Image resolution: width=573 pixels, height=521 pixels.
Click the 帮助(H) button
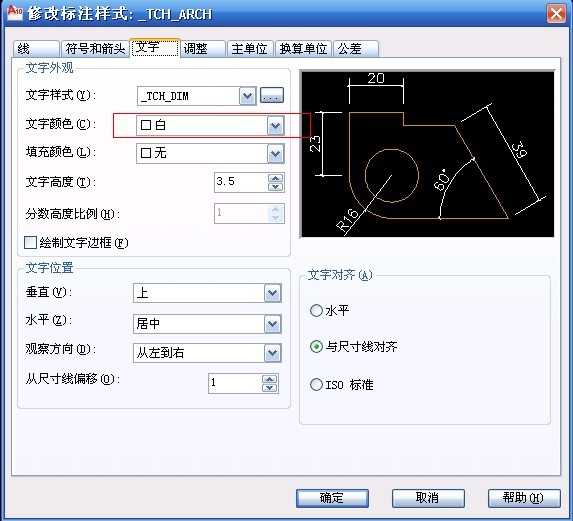(x=524, y=498)
